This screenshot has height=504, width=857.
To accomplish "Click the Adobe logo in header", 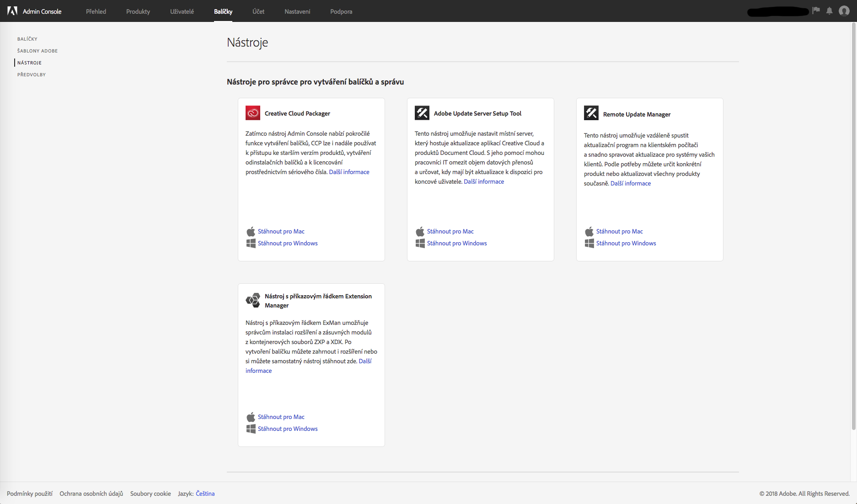I will point(12,11).
